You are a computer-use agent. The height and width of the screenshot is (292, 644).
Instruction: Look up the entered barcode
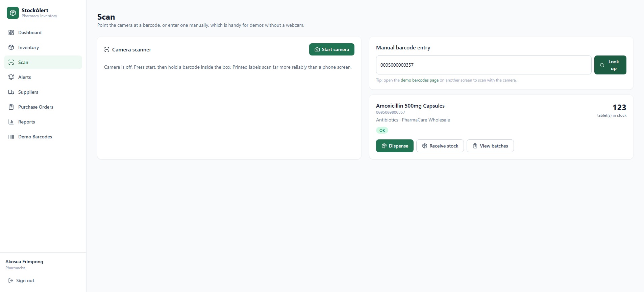[610, 65]
